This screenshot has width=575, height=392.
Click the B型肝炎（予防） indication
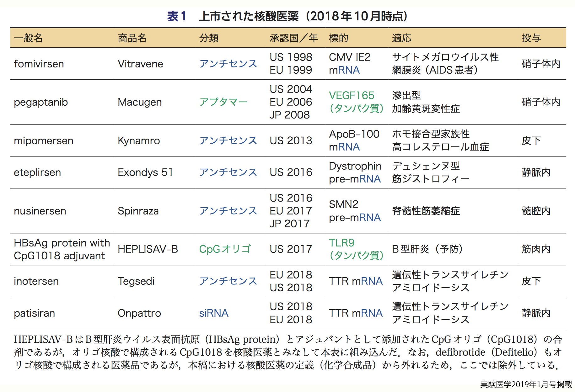pyautogui.click(x=428, y=249)
